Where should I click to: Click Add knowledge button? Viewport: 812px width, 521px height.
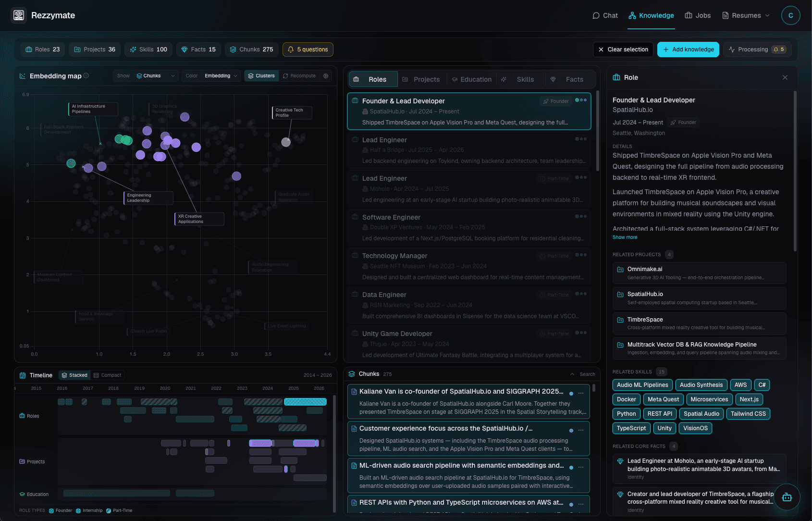[688, 50]
